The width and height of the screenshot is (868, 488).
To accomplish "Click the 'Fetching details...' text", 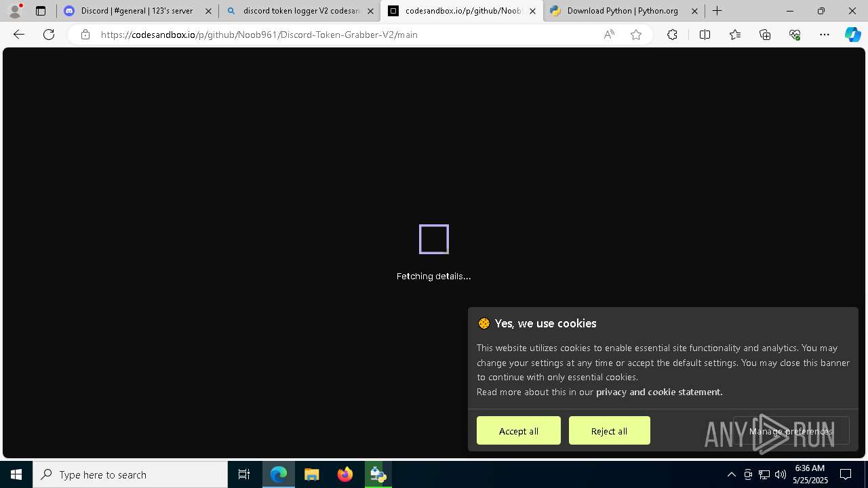I will point(434,276).
